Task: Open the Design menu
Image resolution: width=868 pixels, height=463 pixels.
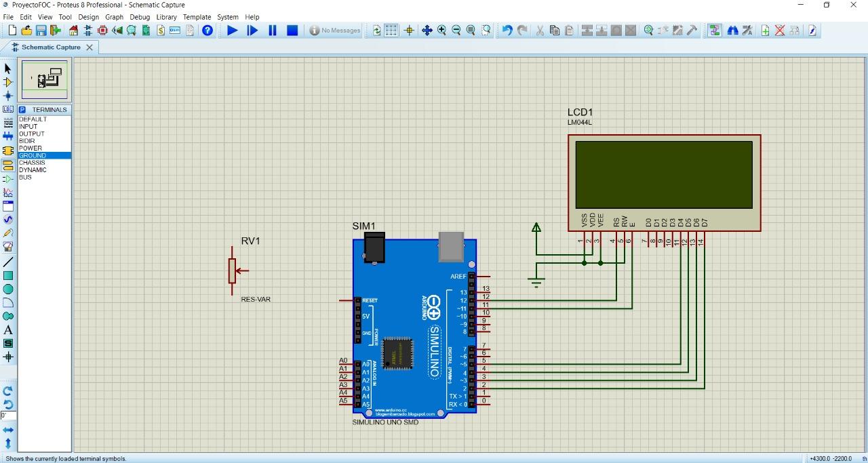Action: click(x=88, y=17)
